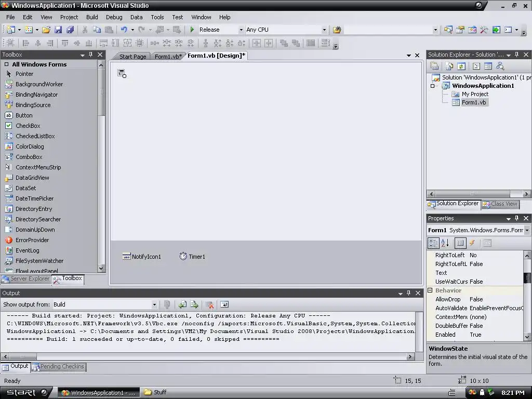Screen dimensions: 532x399
Task: Toggle auto-hide pin on Solution Explorer
Action: coord(517,55)
